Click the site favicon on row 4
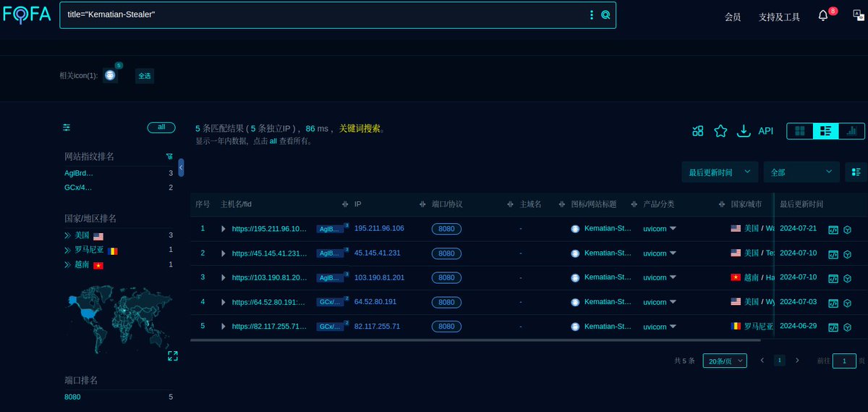This screenshot has width=868, height=412. click(x=575, y=302)
